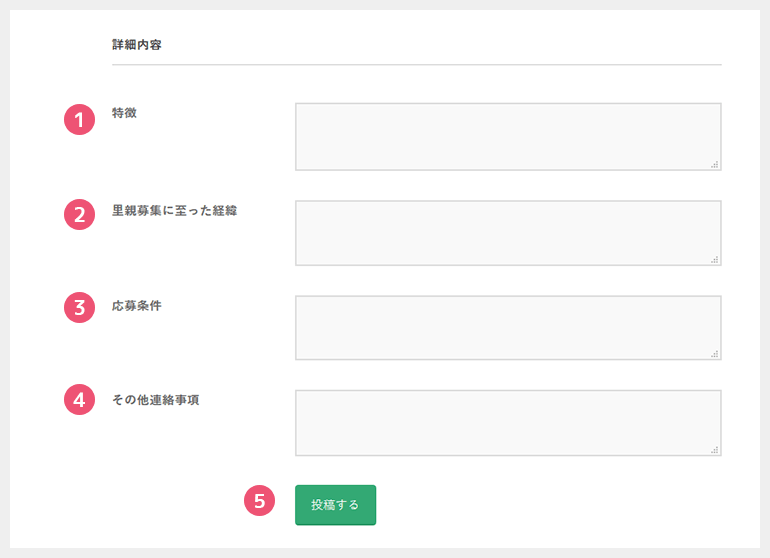Click the pink number 4 badge

[x=79, y=400]
